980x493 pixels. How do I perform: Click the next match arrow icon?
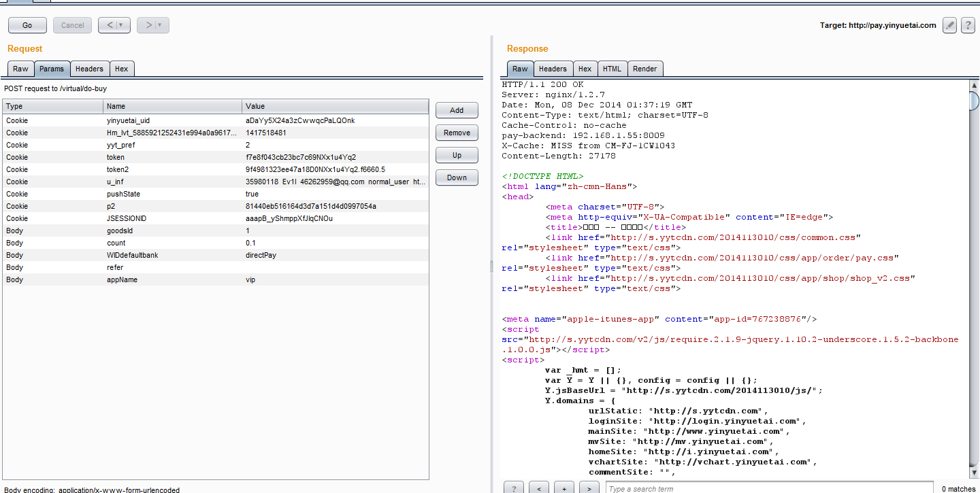(x=589, y=488)
